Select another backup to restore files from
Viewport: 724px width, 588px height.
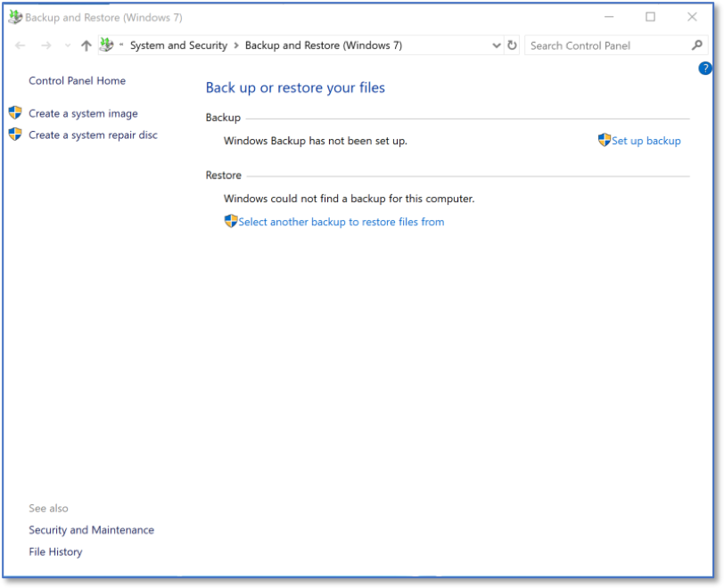[x=341, y=222]
